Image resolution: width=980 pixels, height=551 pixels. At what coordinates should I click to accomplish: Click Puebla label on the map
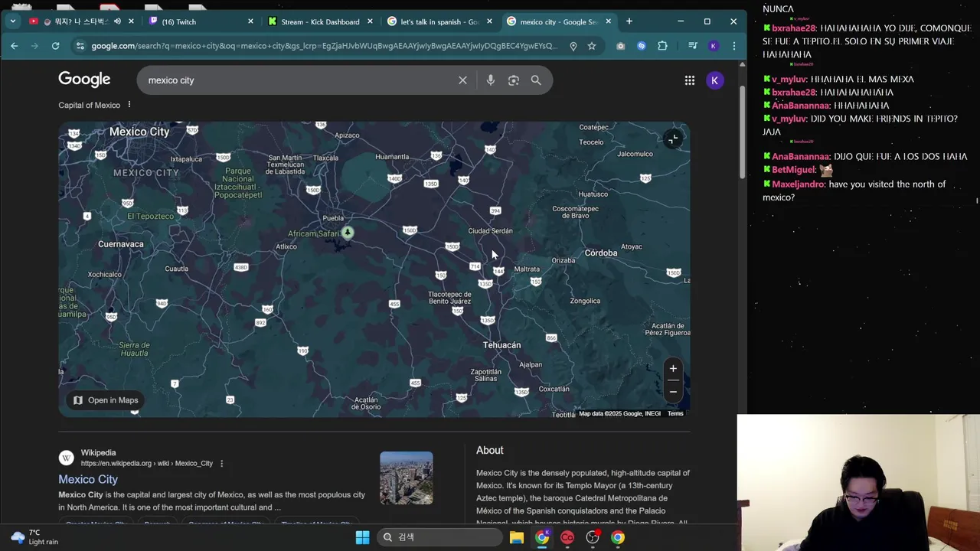333,218
